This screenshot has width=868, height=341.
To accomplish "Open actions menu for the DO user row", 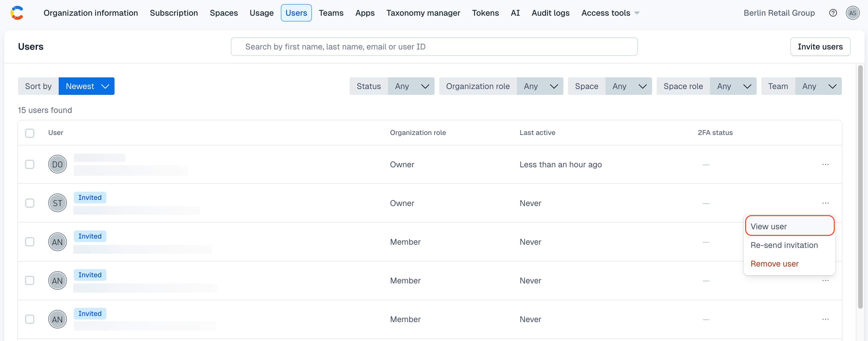I will coord(825,164).
